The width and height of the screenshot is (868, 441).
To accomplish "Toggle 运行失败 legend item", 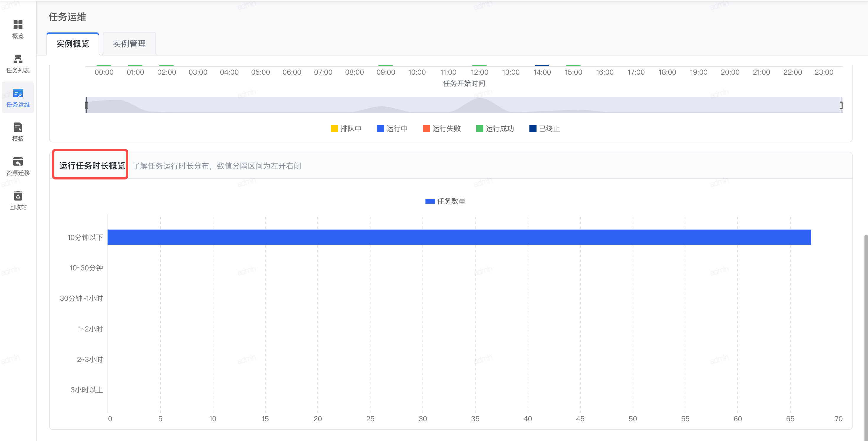I will coord(442,129).
